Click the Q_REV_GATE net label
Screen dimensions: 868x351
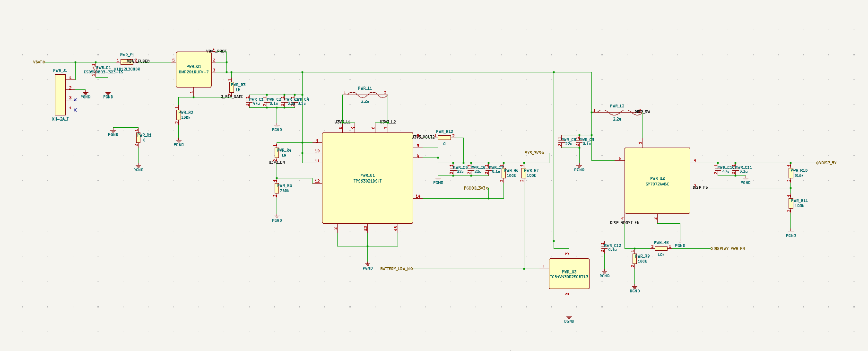232,97
